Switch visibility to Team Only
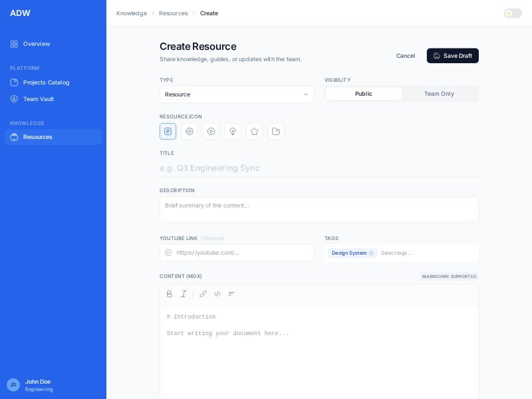The width and height of the screenshot is (532, 399). [439, 94]
